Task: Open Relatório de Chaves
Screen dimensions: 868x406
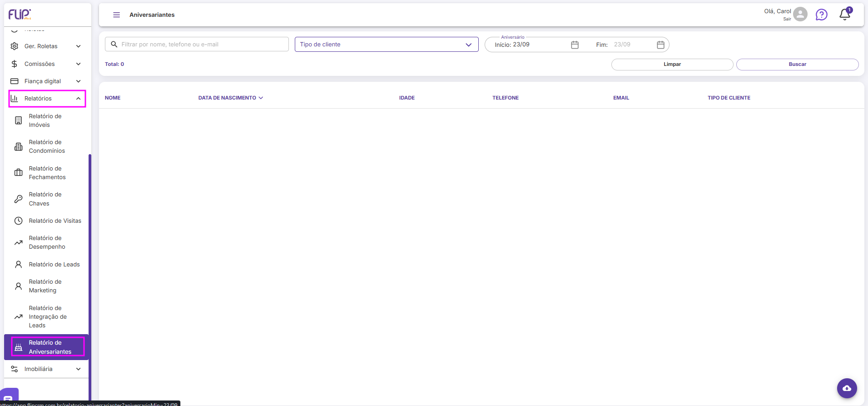Action: click(46, 199)
